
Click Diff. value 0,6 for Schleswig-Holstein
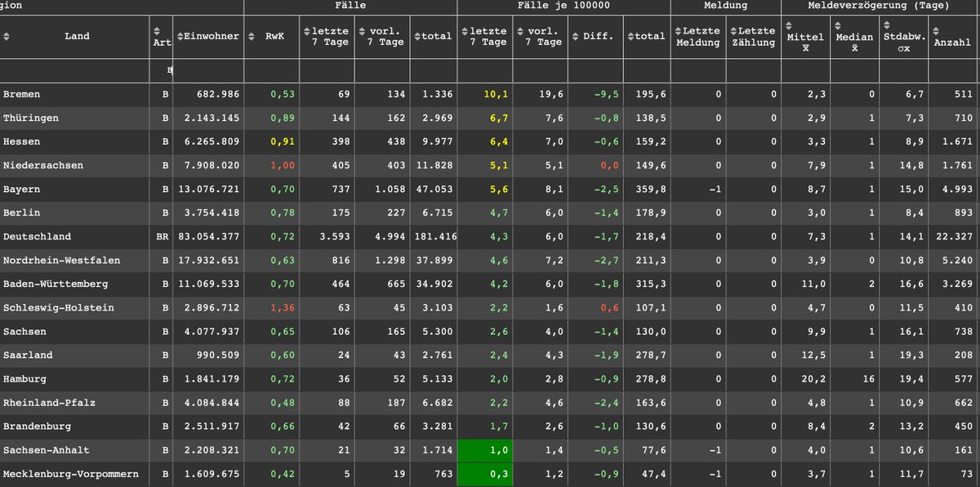pos(609,308)
